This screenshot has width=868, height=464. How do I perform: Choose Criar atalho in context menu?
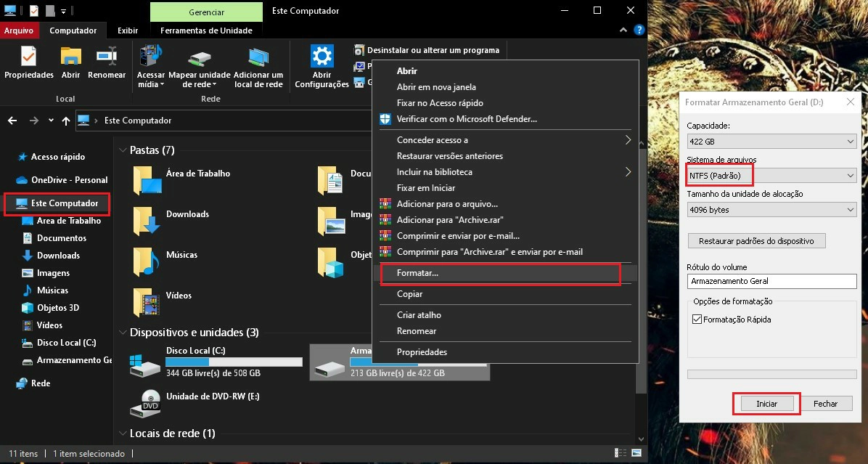pos(419,315)
